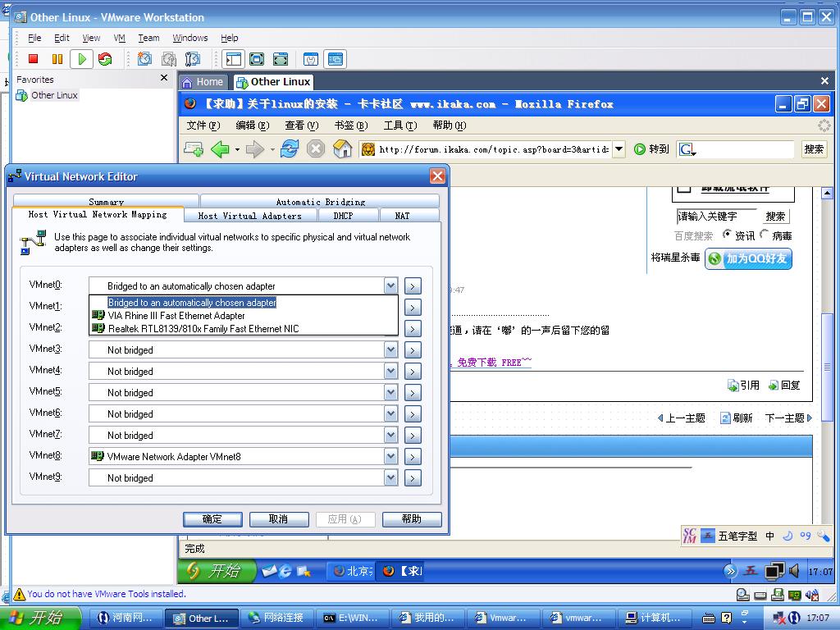Click Firefox Home icon

click(x=342, y=149)
